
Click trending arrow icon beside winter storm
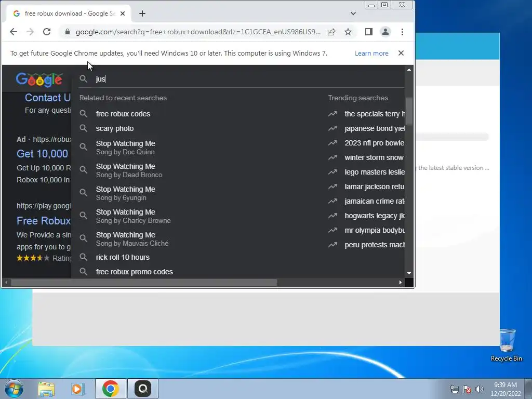coord(333,157)
